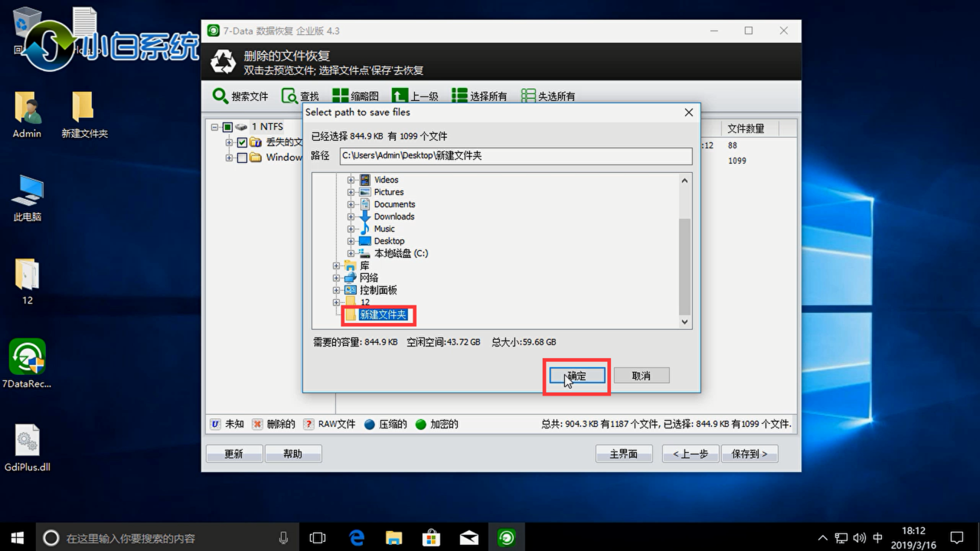This screenshot has width=980, height=551.
Task: Open the taskbar clock showing 18:12
Action: (913, 538)
